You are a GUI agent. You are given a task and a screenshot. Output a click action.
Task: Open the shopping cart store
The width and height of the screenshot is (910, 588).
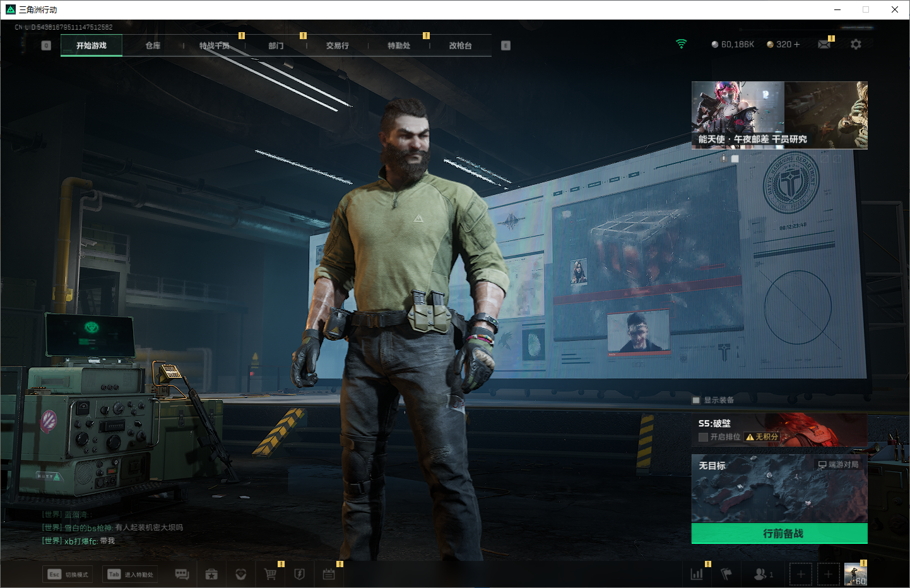(270, 574)
